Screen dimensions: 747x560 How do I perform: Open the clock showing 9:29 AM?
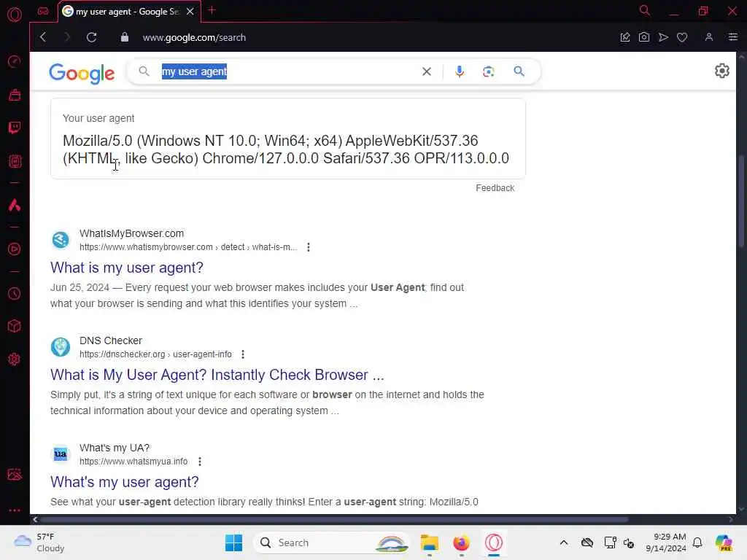coord(665,542)
